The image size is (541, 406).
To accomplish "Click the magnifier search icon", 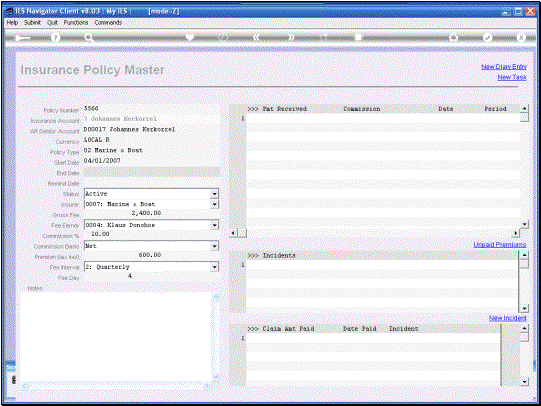I will 89,38.
